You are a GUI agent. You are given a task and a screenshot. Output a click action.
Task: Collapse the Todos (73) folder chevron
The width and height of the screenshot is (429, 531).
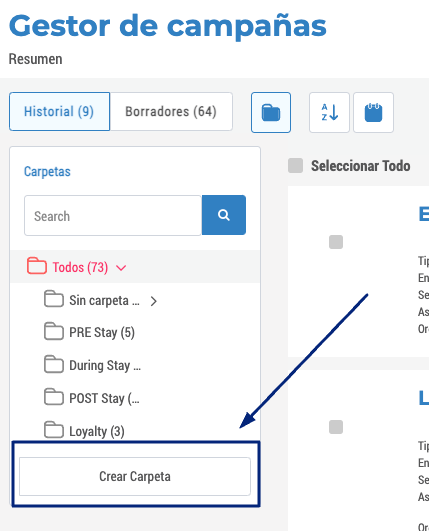(121, 268)
